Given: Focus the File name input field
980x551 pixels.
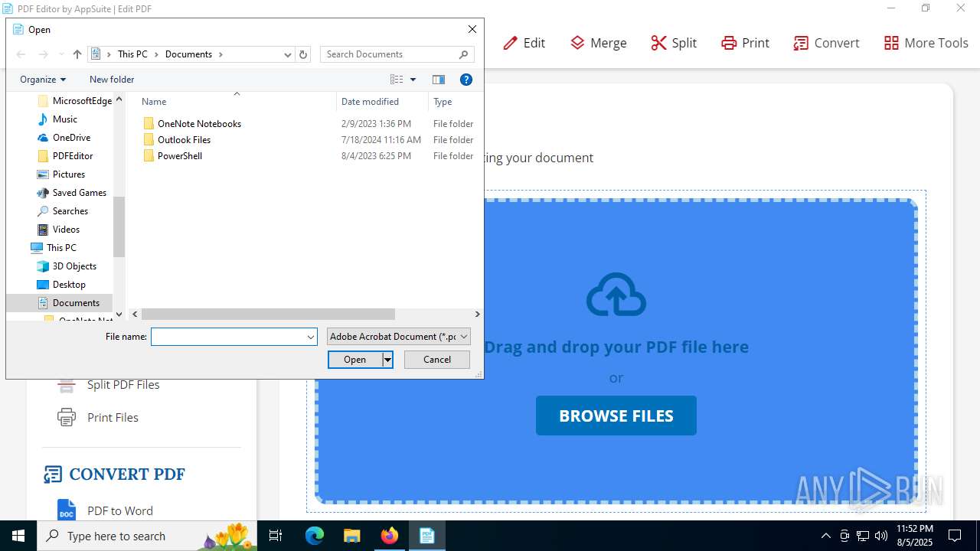Looking at the screenshot, I should coord(228,337).
